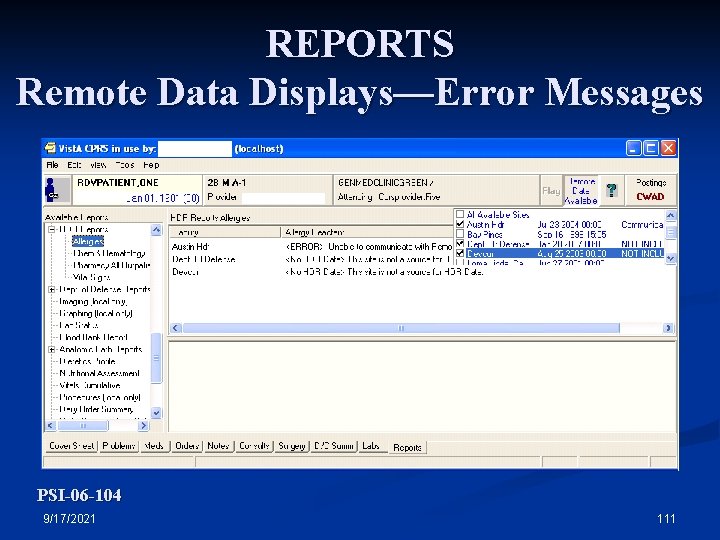Click the results table scroll left arrow
This screenshot has height=540, width=720.
(175, 328)
